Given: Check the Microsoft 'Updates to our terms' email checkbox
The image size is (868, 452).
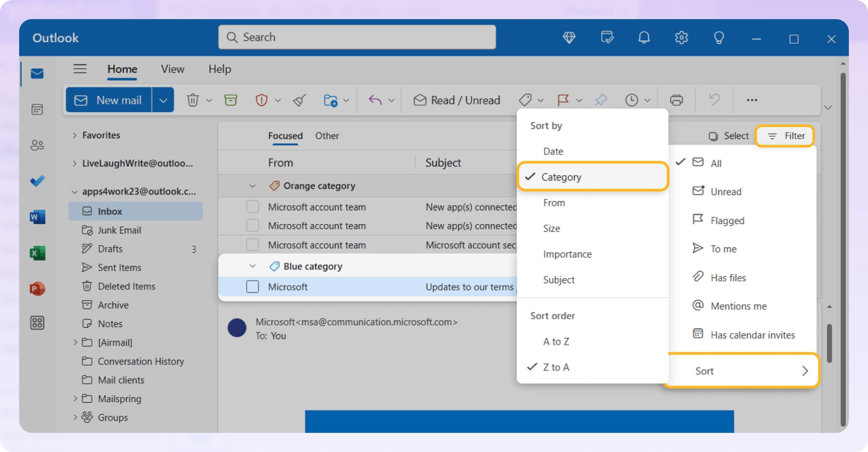Looking at the screenshot, I should click(252, 287).
